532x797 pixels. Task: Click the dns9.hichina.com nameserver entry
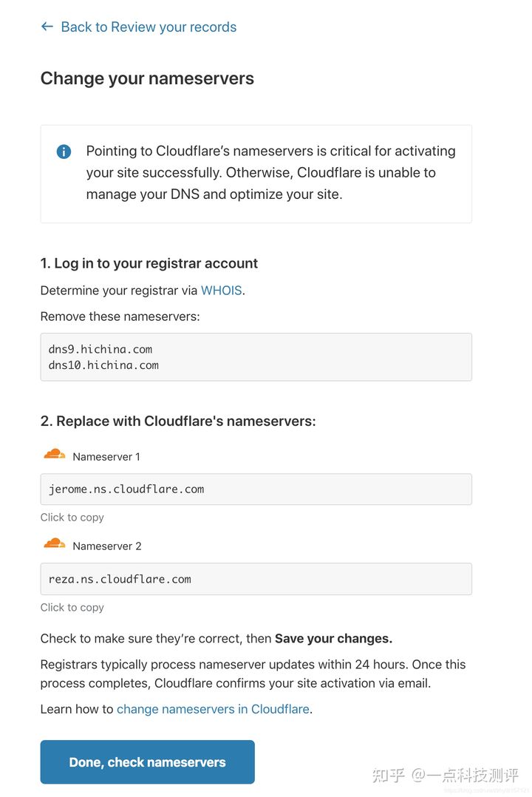click(100, 349)
